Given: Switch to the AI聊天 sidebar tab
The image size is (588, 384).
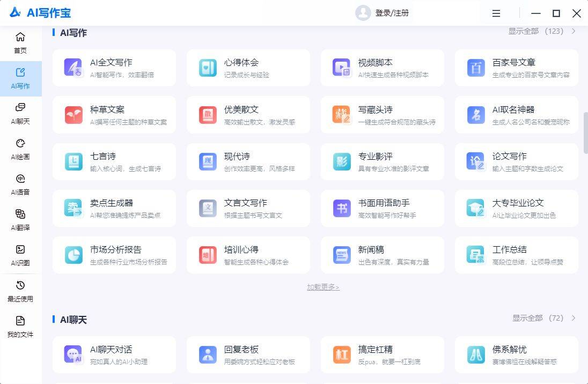Looking at the screenshot, I should 20,113.
